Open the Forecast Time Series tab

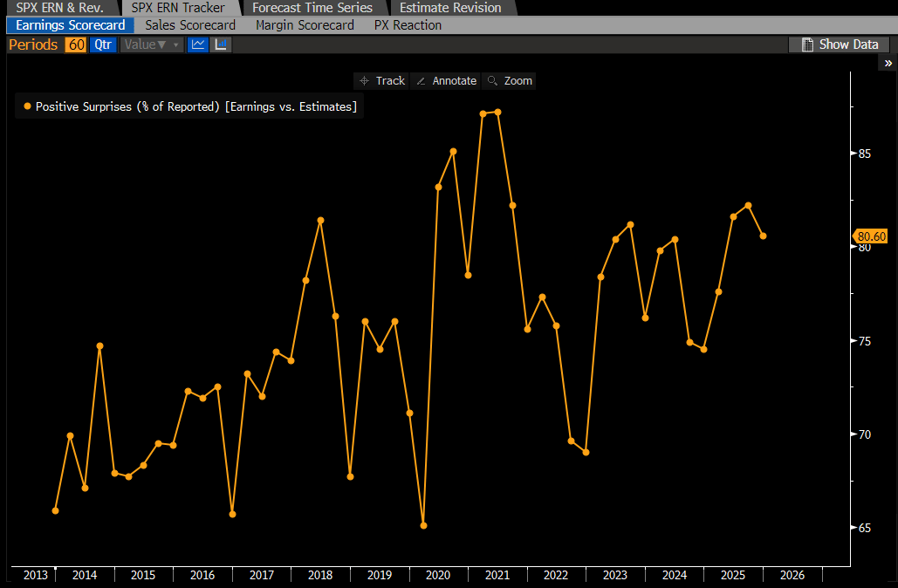[312, 8]
